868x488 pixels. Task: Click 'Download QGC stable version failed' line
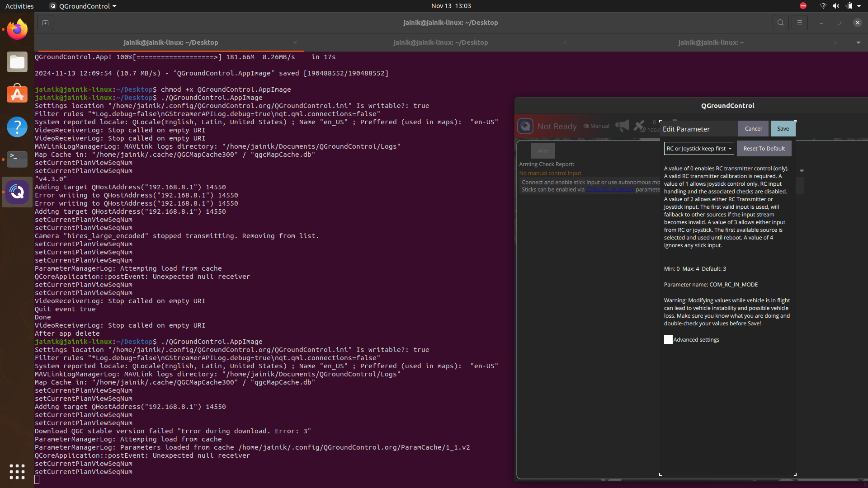(x=173, y=431)
